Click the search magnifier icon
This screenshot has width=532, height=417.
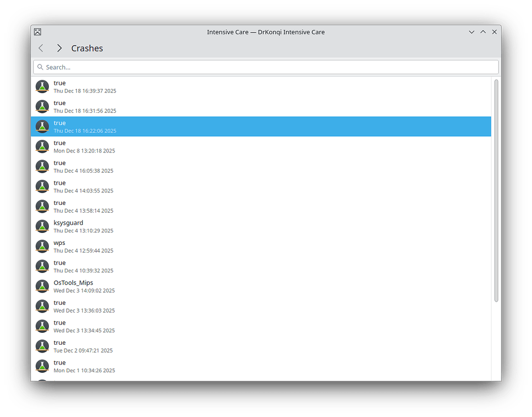41,67
